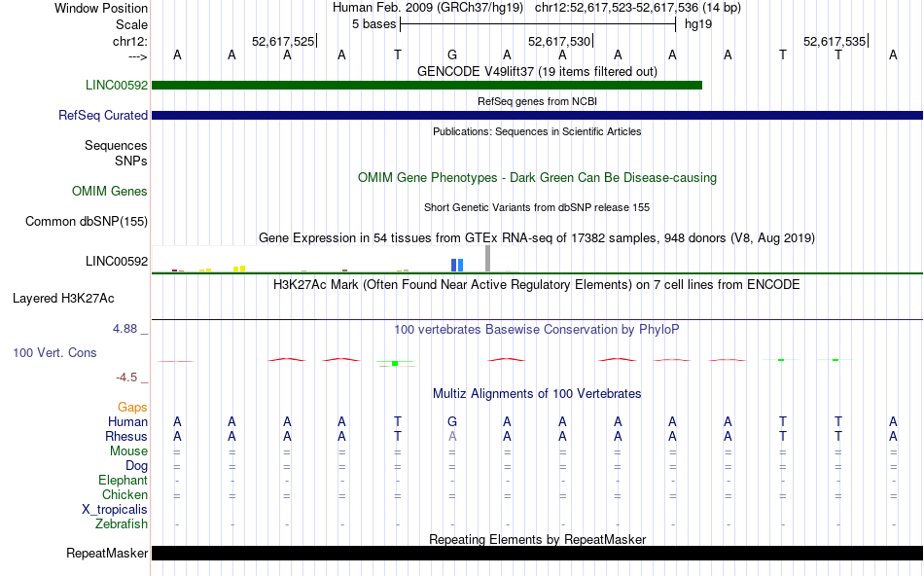Open the H3K27Ac Mark track title
This screenshot has width=924, height=576.
[x=537, y=285]
